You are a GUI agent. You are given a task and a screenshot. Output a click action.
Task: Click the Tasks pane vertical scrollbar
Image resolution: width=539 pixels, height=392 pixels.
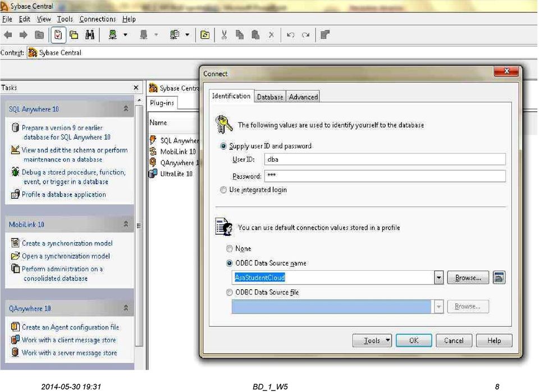tap(139, 226)
